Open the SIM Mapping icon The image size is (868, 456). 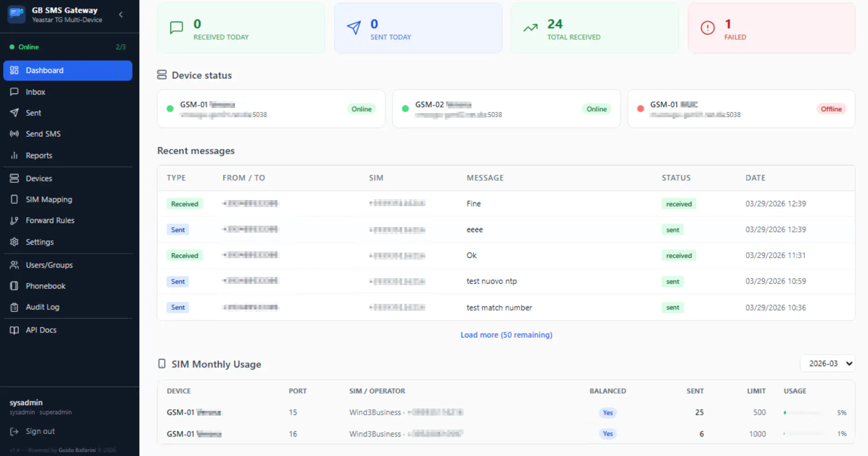[x=14, y=199]
